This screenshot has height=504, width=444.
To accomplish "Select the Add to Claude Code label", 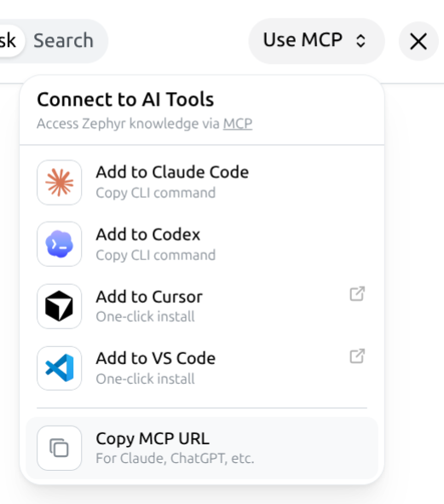I will tap(172, 172).
